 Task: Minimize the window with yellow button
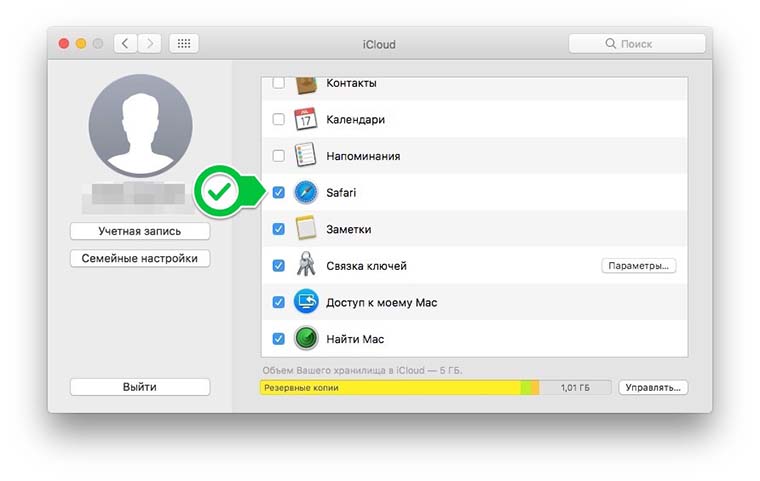(81, 44)
